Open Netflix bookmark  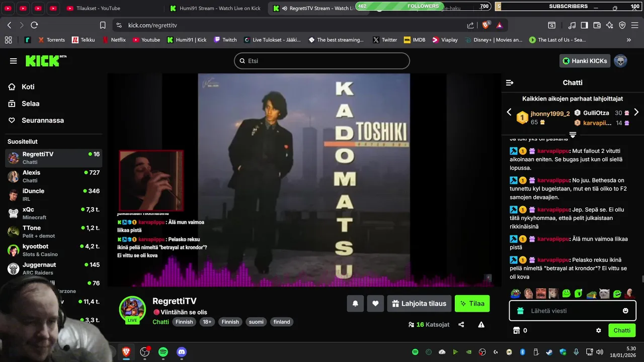[114, 40]
